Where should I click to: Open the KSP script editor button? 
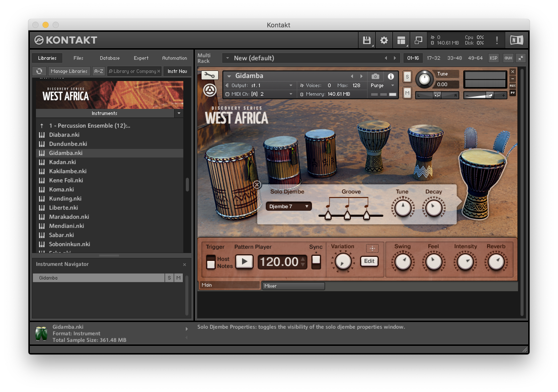[x=493, y=58]
